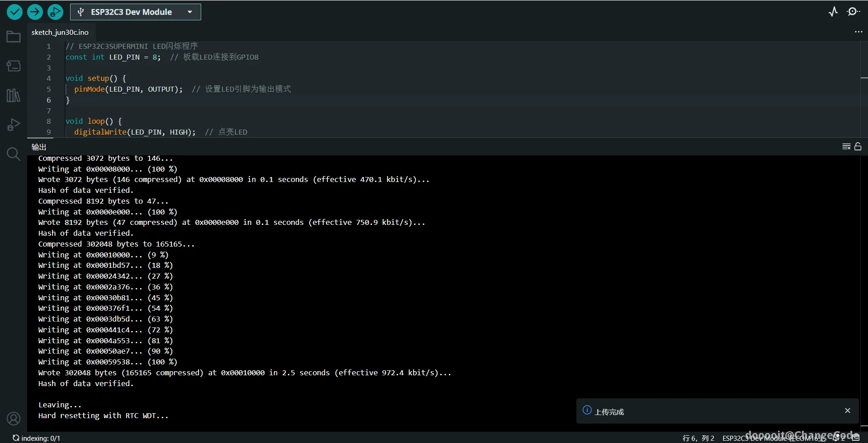Open the ESP32C3 Dev Module board selector
Viewport: 868px width, 443px height.
point(136,12)
